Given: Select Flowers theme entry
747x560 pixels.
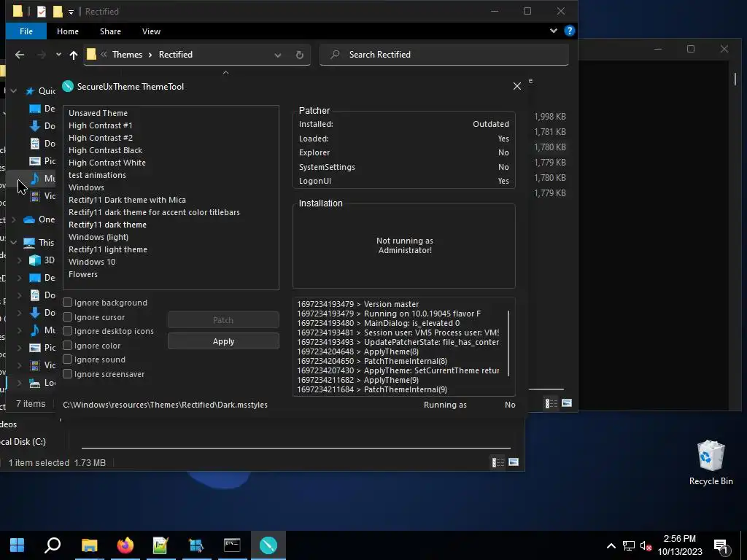Looking at the screenshot, I should point(83,274).
